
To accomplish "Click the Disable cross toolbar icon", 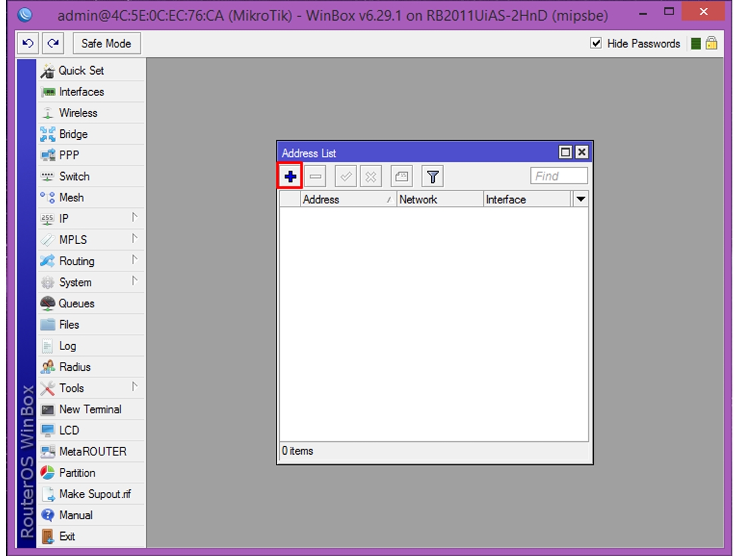I will click(x=371, y=177).
